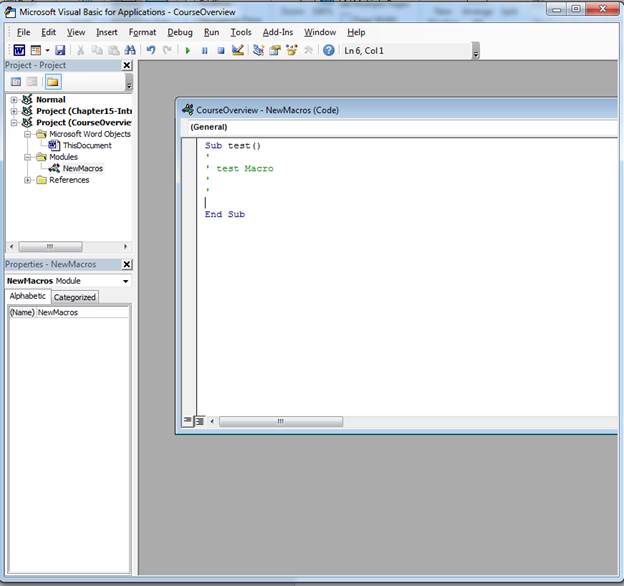This screenshot has height=586, width=624.
Task: Open the NewMacros Module object dropdown
Action: [126, 281]
